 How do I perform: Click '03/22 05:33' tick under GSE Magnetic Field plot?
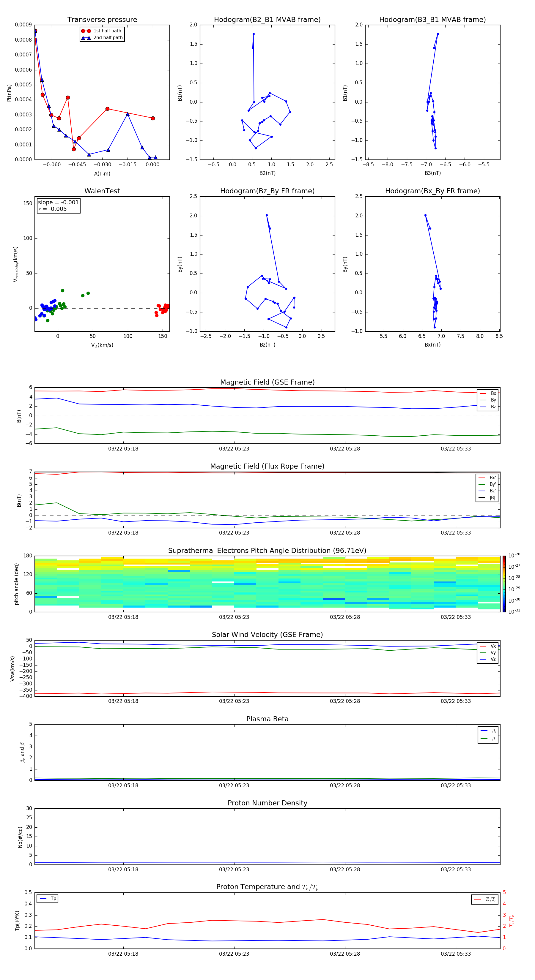[x=456, y=448]
